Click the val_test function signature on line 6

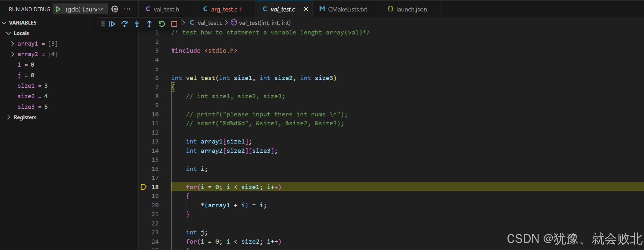[254, 78]
